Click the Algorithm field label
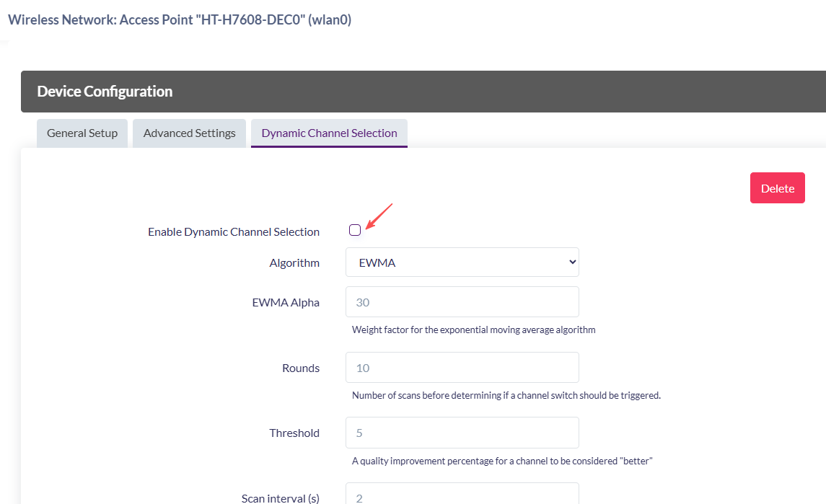826x504 pixels. pyautogui.click(x=294, y=263)
